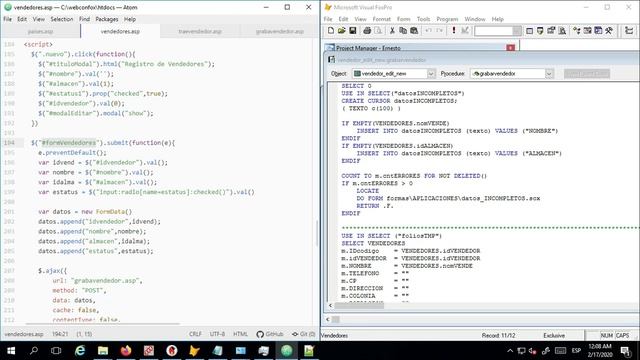Screen dimensions: 640x360
Task: Open the FoxPro Program menu
Action: click(447, 19)
